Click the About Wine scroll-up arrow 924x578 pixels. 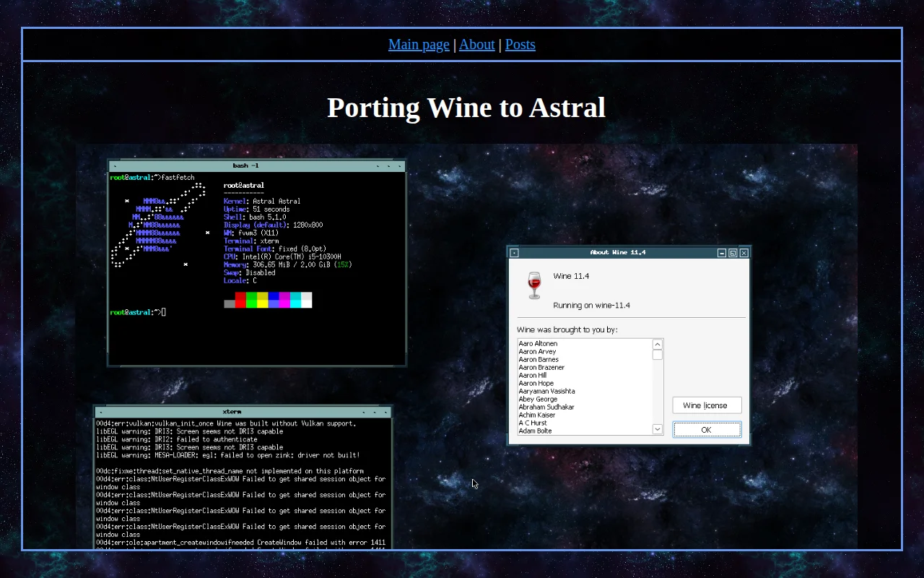658,344
